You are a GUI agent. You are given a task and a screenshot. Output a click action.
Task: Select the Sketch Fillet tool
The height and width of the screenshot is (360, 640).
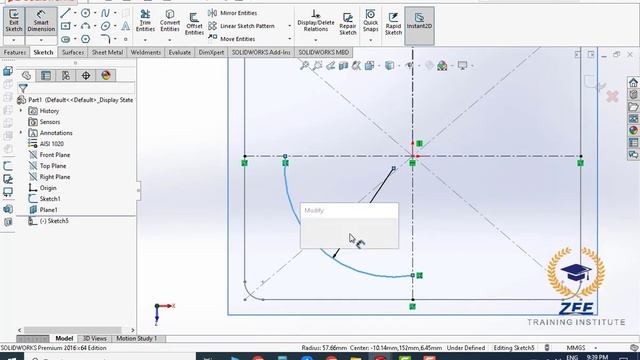[x=105, y=39]
